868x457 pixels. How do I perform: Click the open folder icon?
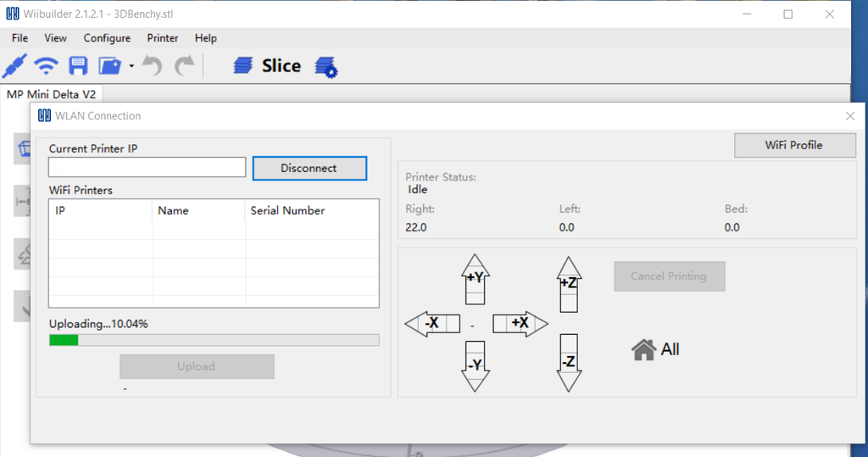109,66
